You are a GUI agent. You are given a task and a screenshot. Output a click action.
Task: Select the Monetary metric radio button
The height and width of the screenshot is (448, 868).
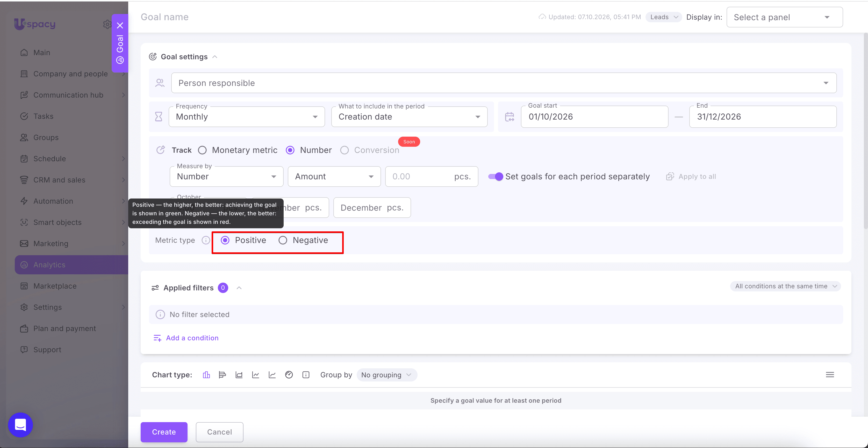[202, 150]
